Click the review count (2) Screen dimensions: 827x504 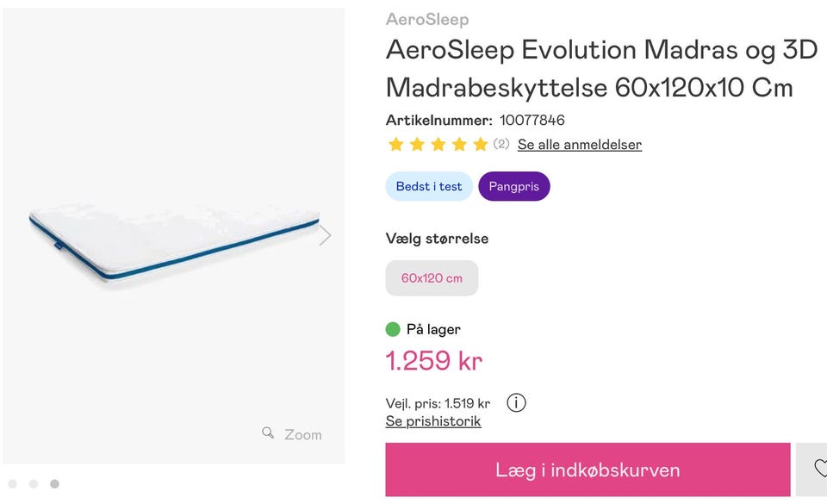point(501,145)
